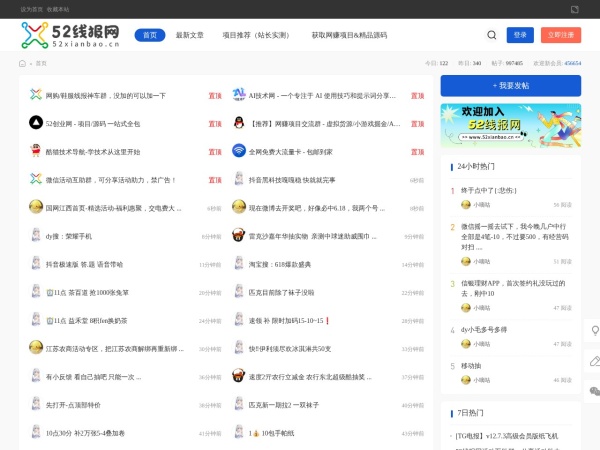Click 帖子 count statistic text

point(507,63)
